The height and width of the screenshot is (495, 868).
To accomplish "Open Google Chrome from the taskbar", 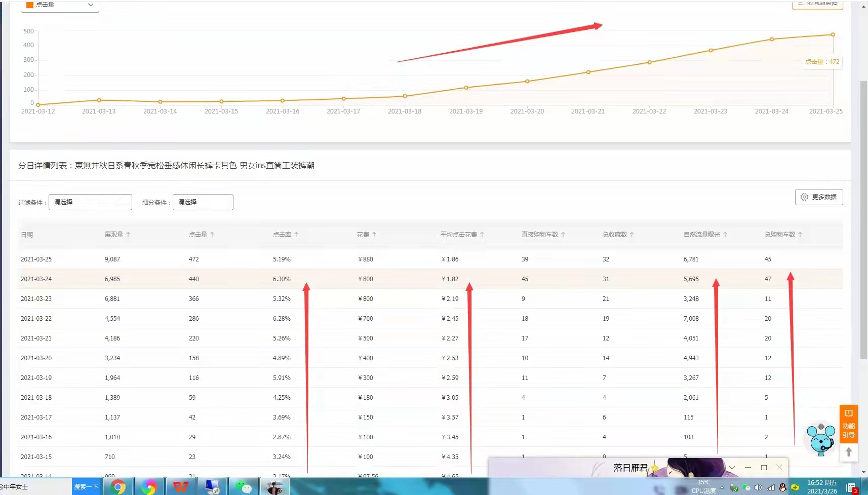I will tap(119, 487).
